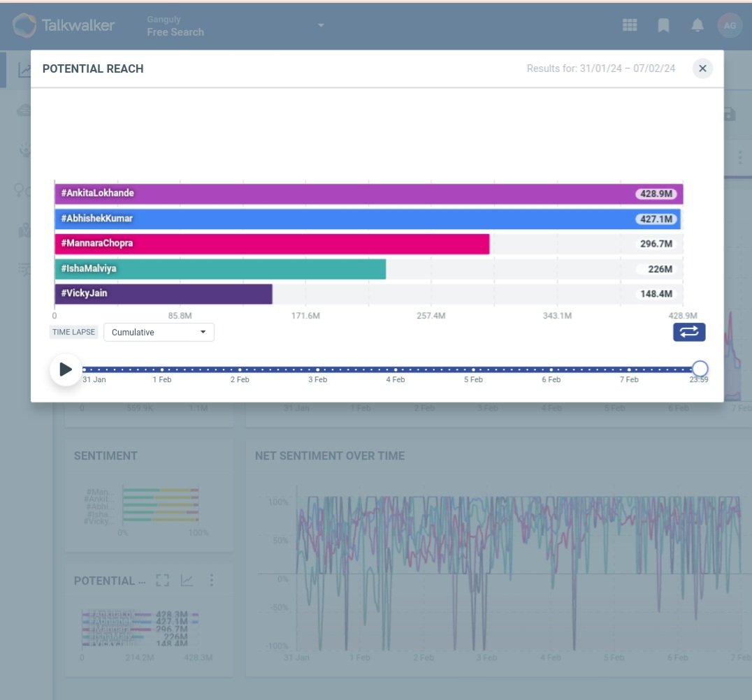Viewport: 752px width, 700px height.
Task: Click the 226M value label
Action: [x=660, y=270]
